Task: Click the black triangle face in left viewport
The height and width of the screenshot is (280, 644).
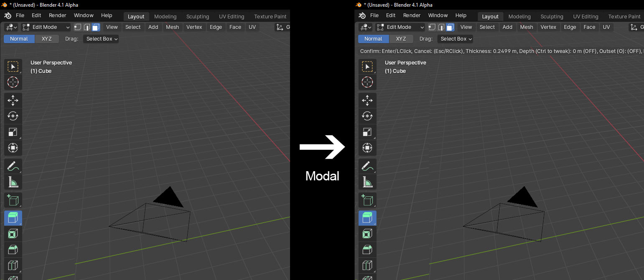Action: pos(170,198)
